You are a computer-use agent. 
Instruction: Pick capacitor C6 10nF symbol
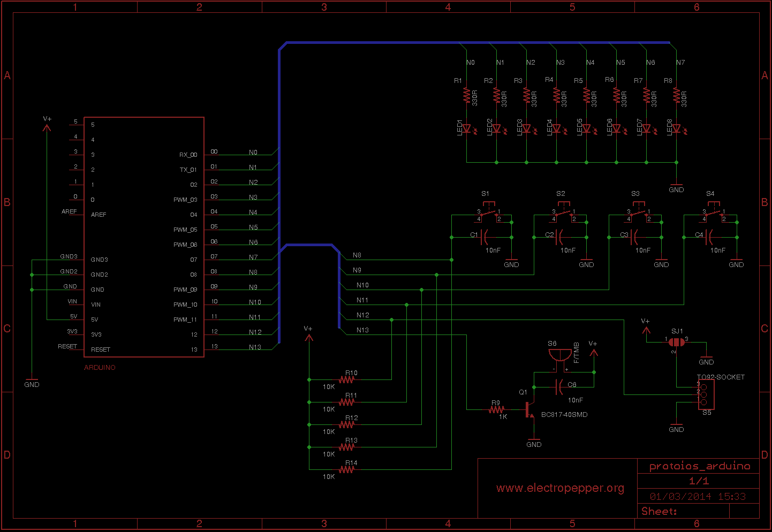tap(560, 386)
